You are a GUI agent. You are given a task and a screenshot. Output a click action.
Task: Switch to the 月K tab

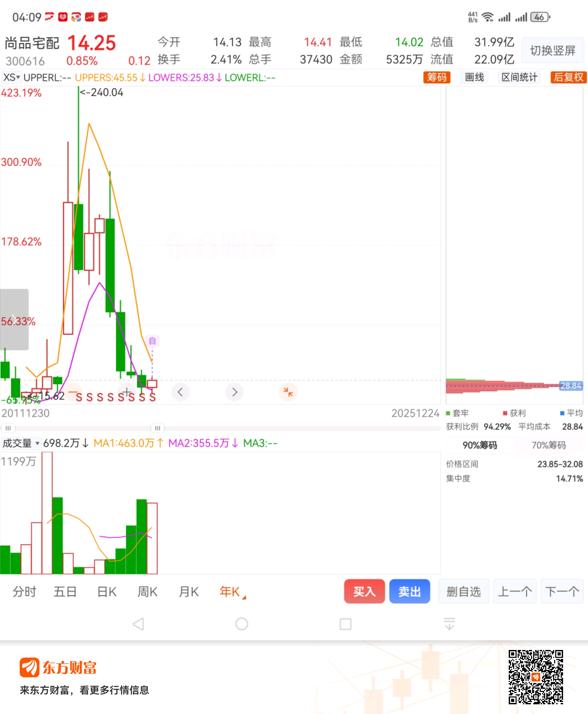(189, 592)
